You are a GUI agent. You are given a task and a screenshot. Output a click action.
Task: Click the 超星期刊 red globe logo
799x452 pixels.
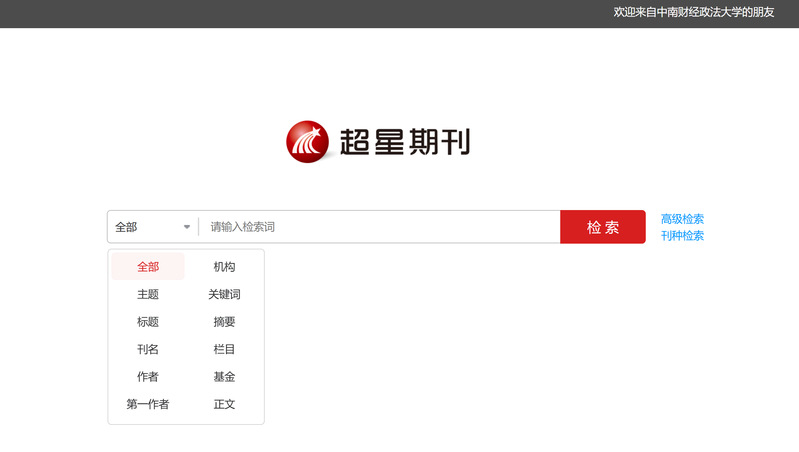click(307, 142)
